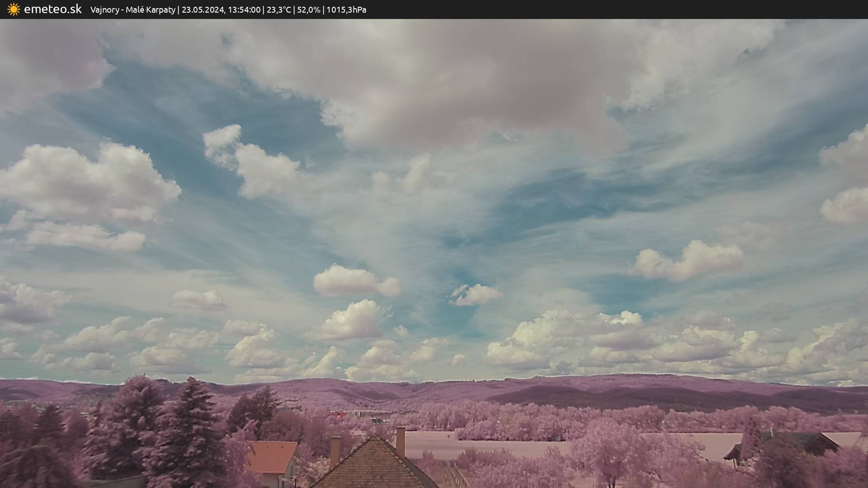
Task: Click the 1015,3hPa pressure reading
Action: [346, 10]
